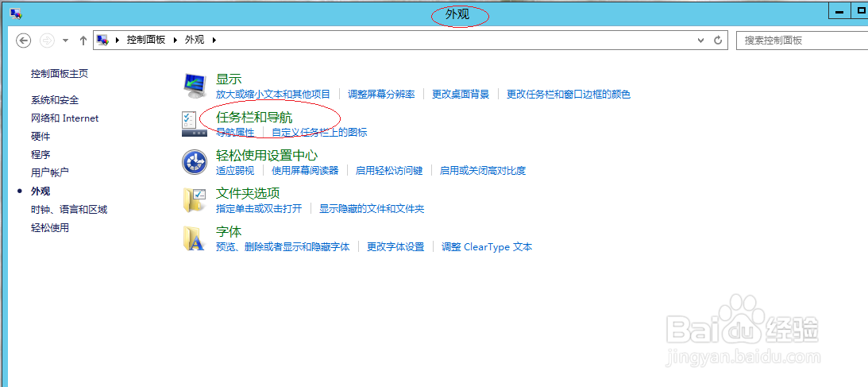The height and width of the screenshot is (387, 868).
Task: Minimize the 外观 window
Action: click(839, 11)
